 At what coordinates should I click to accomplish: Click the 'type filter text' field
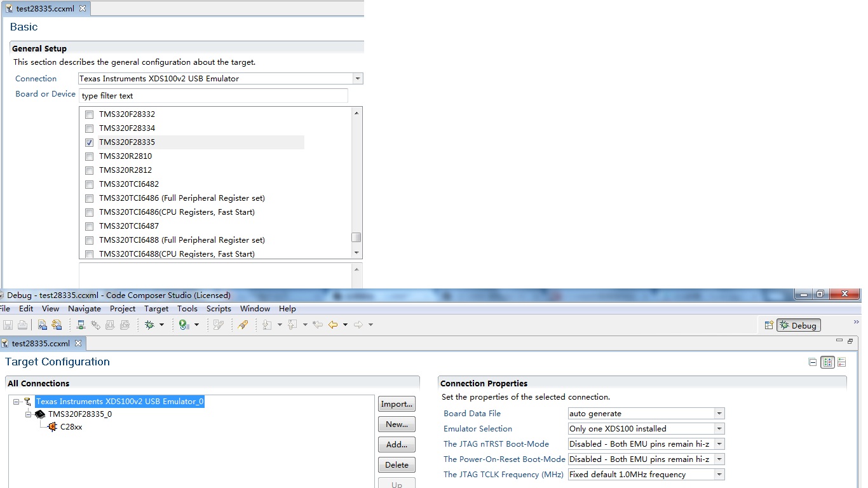(214, 96)
